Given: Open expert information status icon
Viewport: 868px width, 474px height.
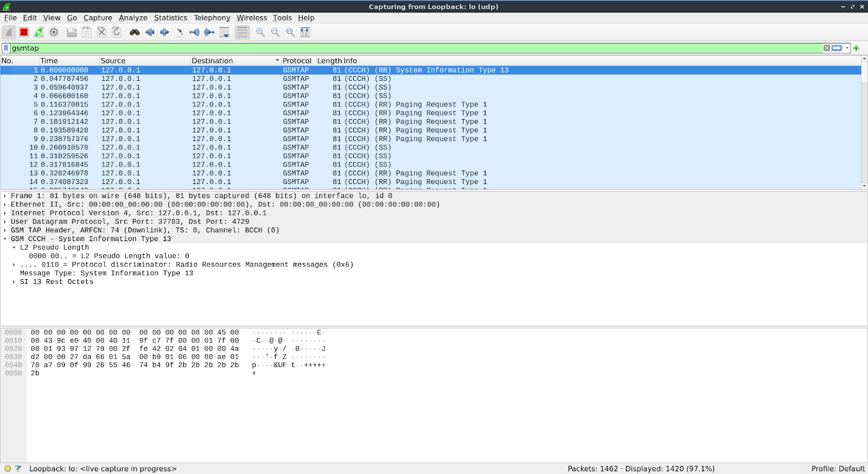Looking at the screenshot, I should coord(8,469).
